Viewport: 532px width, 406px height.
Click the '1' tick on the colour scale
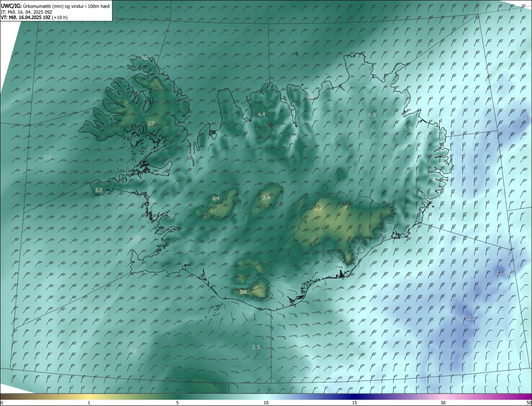[x=89, y=403]
